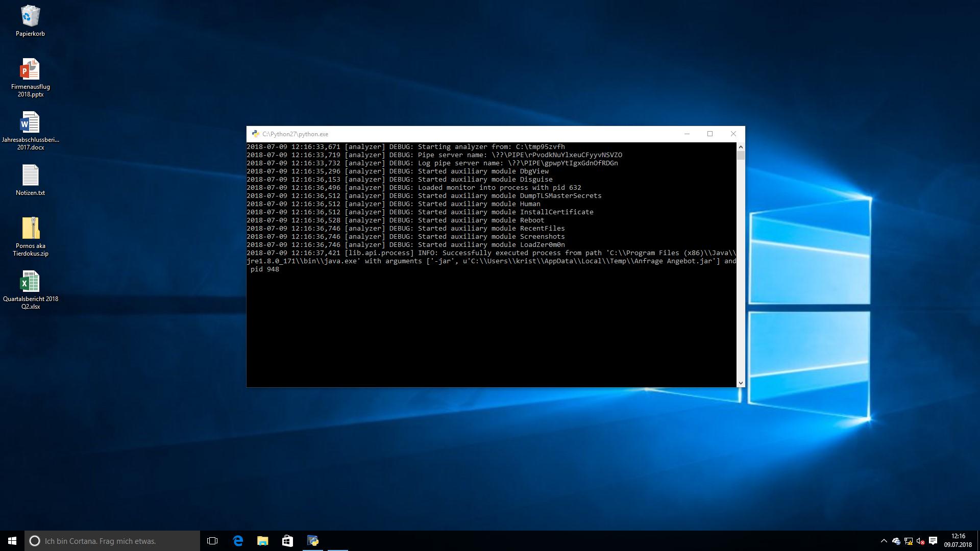Screen dimensions: 980x551
Task: Click the line 'Started auxiliary module DumpTLSMasterSecrets'
Action: 424,196
